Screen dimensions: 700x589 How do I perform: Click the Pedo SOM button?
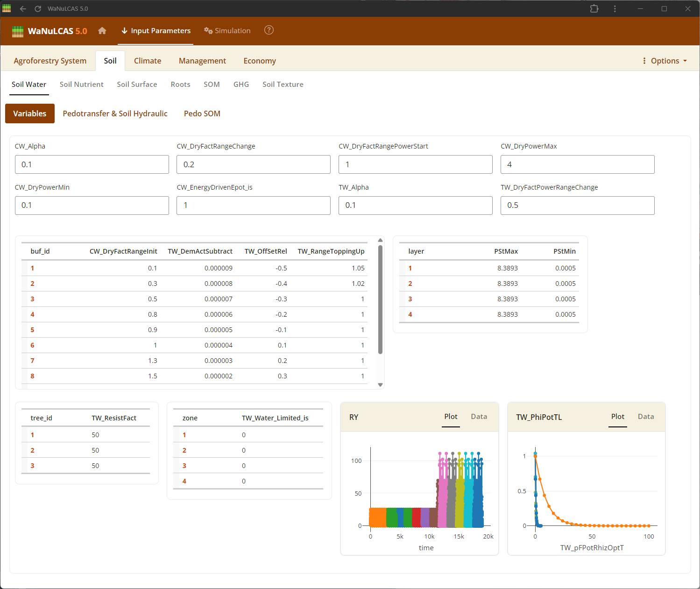click(x=202, y=114)
